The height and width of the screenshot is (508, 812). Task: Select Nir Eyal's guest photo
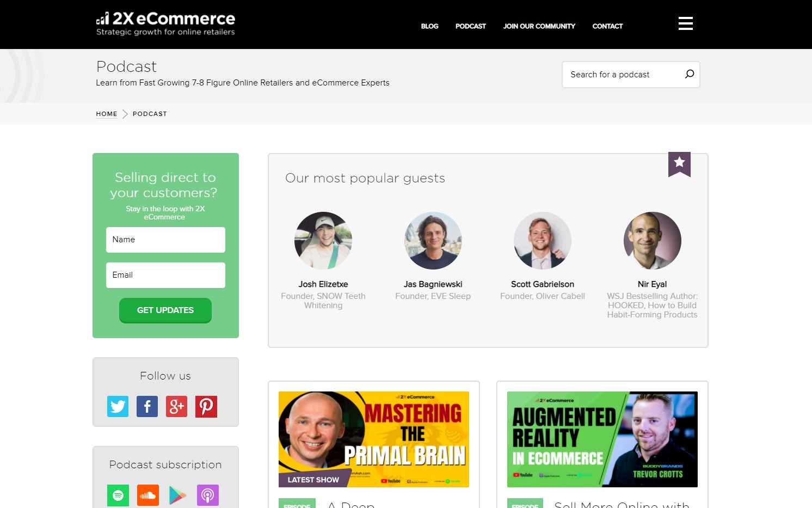(652, 241)
